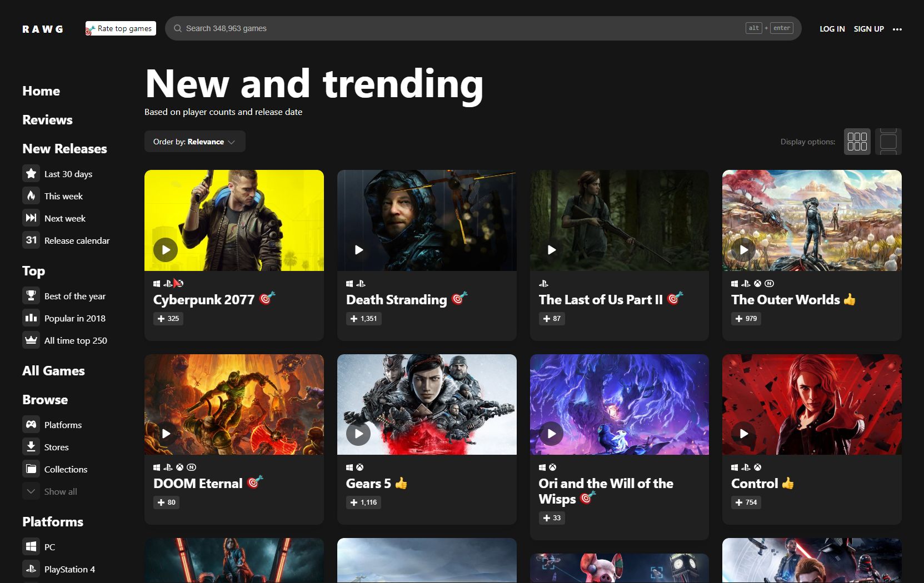
Task: Click the Nintendo icon on The Outer Worlds
Action: (769, 284)
